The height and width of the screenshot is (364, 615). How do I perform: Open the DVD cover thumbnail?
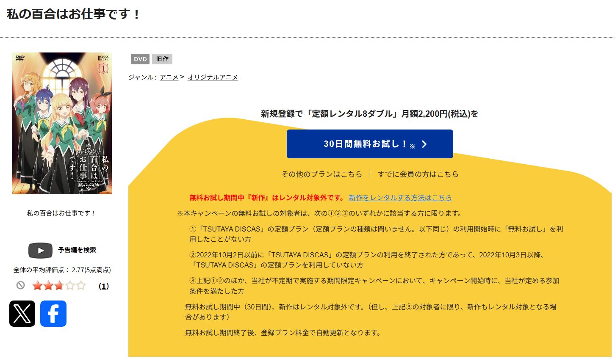pyautogui.click(x=62, y=123)
